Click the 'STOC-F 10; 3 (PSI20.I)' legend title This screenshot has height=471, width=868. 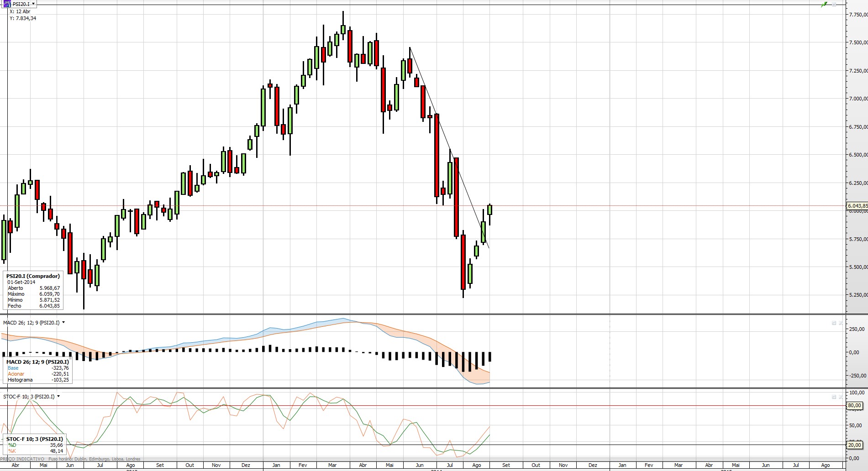35,439
